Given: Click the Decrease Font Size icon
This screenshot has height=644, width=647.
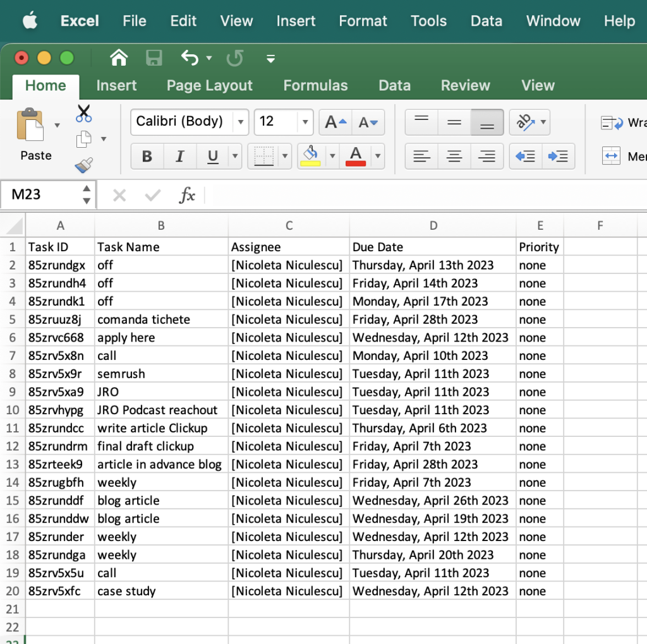Looking at the screenshot, I should (x=368, y=122).
